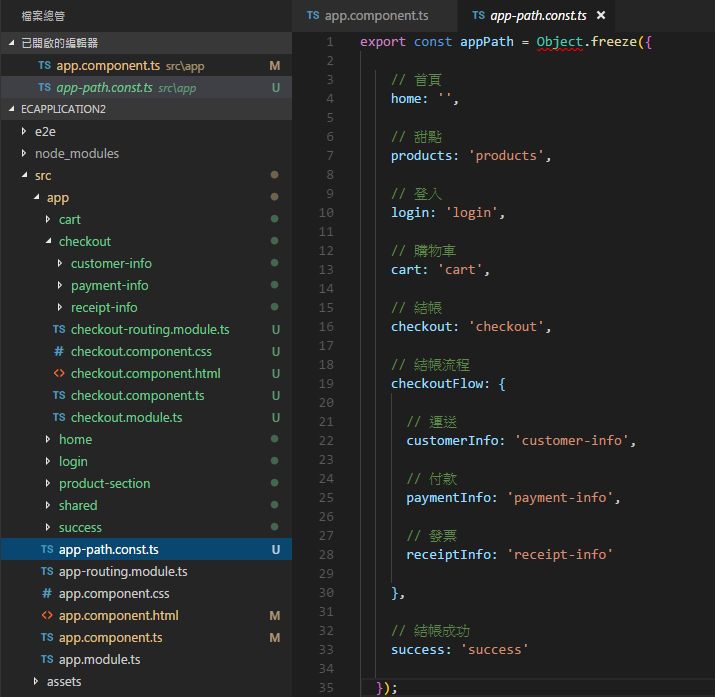Viewport: 716px width, 697px height.
Task: Click the underlined Object keyword on line 1
Action: 560,42
